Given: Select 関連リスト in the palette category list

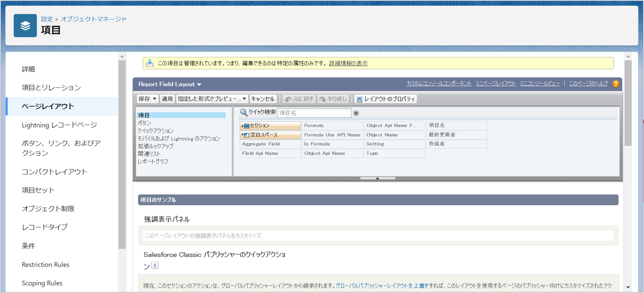Looking at the screenshot, I should (149, 154).
